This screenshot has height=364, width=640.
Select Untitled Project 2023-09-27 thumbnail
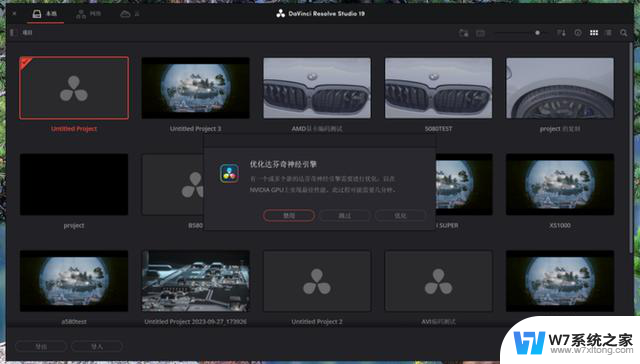(196, 281)
